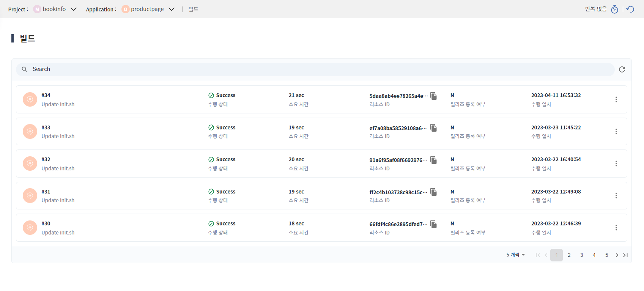This screenshot has height=291, width=644.
Task: Go to pagination page 2
Action: [569, 255]
